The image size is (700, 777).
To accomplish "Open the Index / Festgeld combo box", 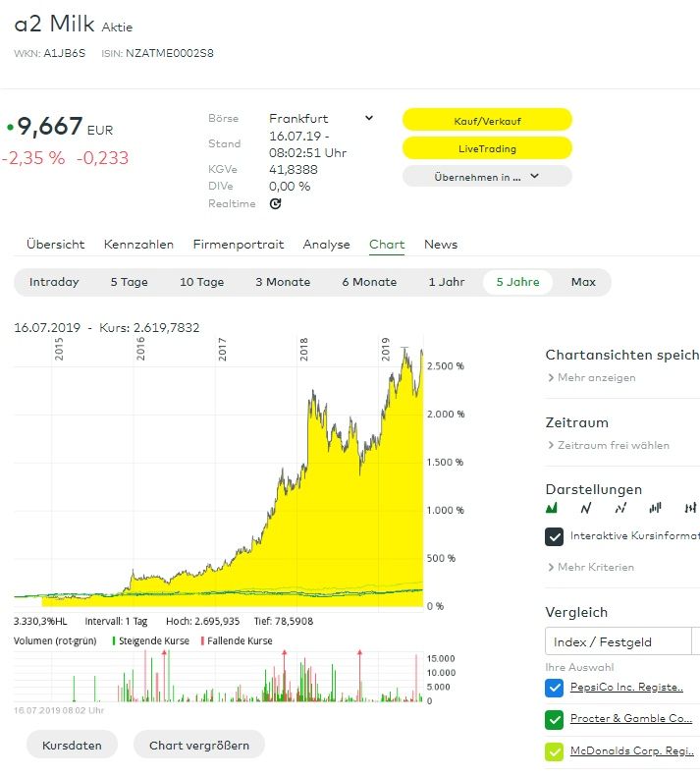I will [x=622, y=641].
